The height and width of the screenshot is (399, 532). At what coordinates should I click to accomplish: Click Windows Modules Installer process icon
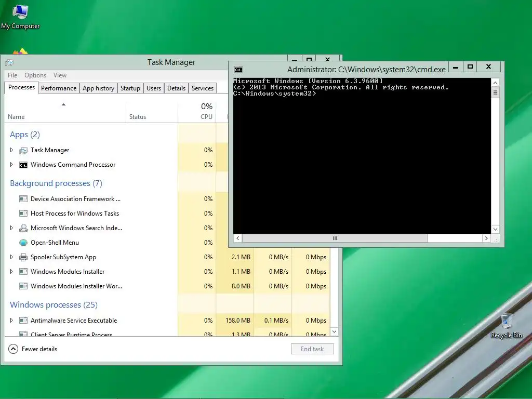click(23, 272)
